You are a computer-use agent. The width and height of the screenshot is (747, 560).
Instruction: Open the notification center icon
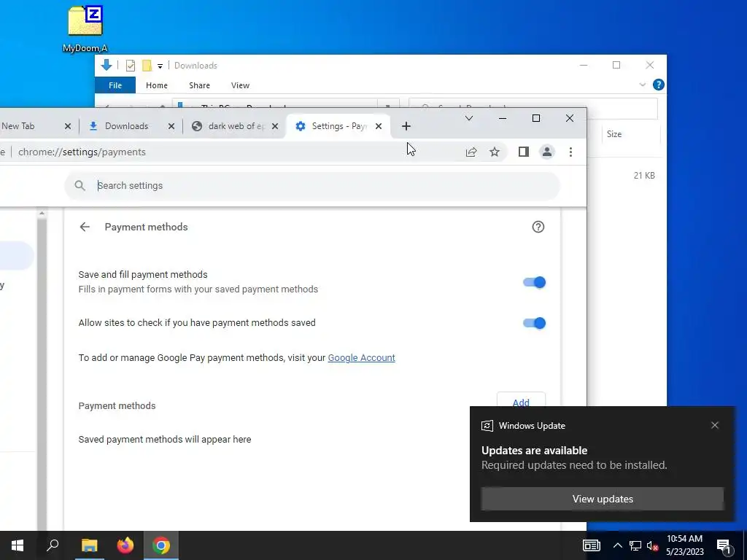pyautogui.click(x=724, y=546)
